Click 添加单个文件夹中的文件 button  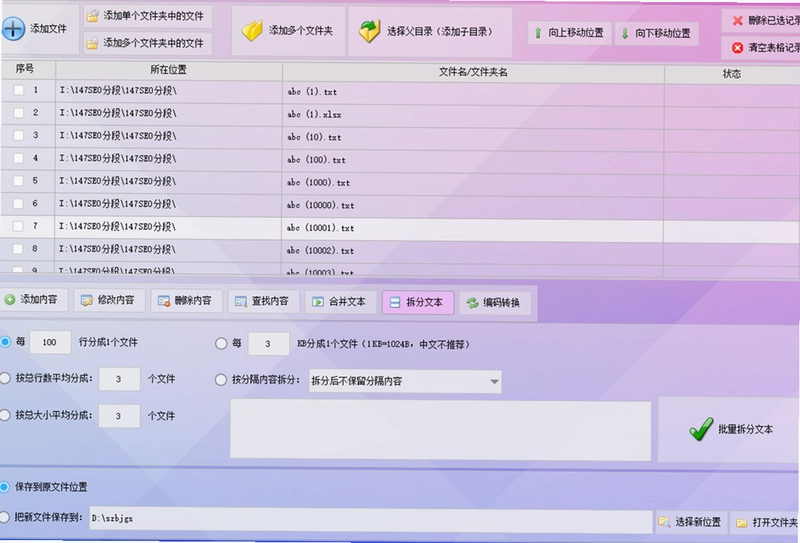tap(148, 16)
